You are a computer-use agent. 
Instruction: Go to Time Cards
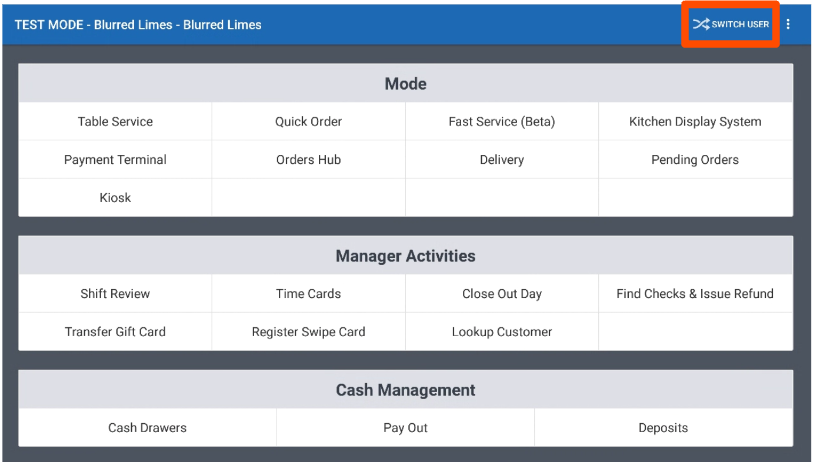(x=308, y=294)
